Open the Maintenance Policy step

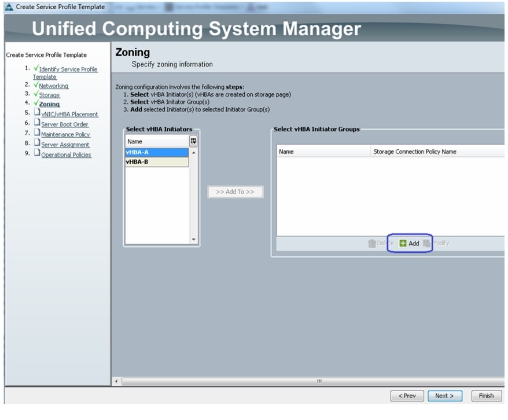[66, 134]
